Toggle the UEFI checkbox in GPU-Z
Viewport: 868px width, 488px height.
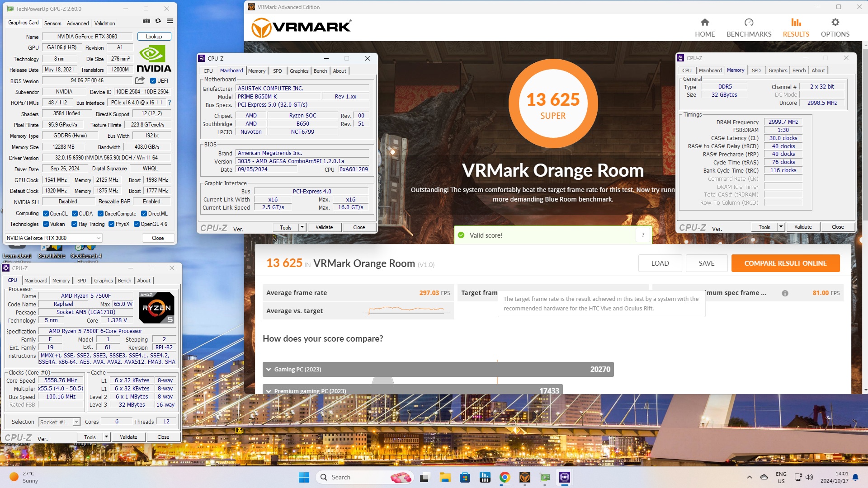point(153,81)
